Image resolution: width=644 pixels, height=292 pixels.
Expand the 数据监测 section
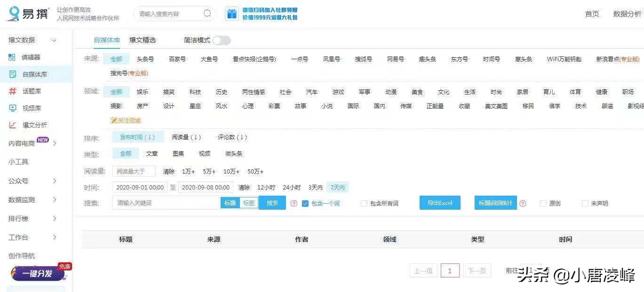click(22, 199)
